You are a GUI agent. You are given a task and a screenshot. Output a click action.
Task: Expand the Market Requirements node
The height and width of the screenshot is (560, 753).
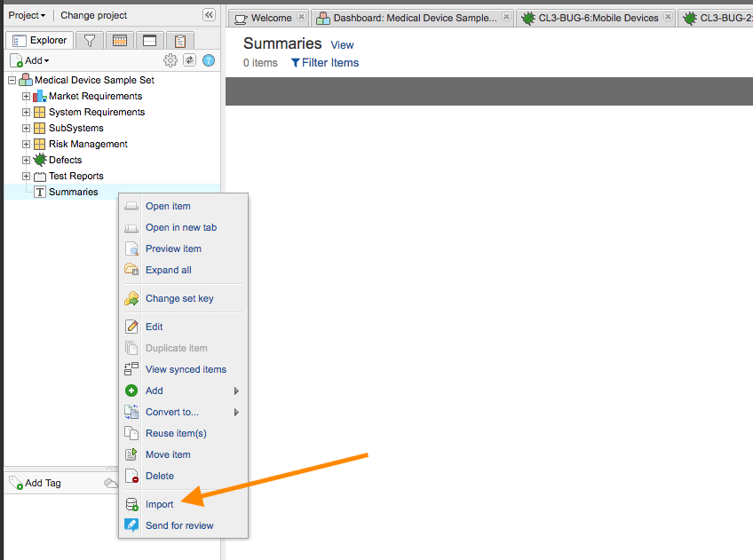click(26, 96)
